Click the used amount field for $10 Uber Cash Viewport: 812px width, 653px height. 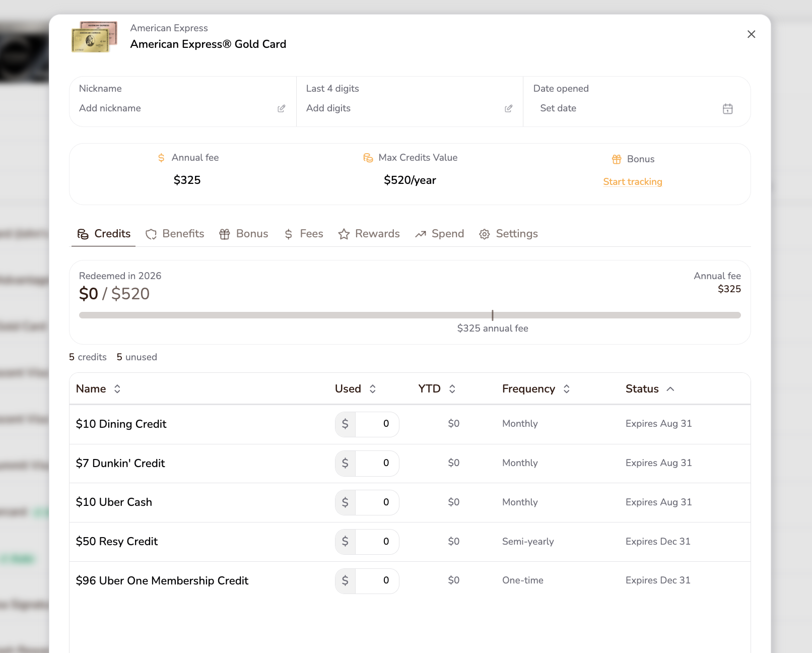pos(377,503)
